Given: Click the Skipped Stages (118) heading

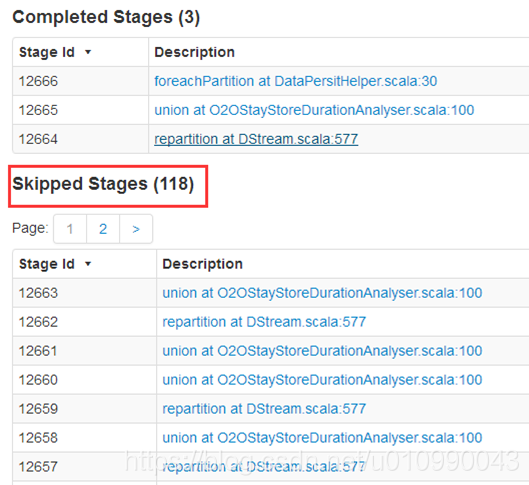Looking at the screenshot, I should click(103, 184).
